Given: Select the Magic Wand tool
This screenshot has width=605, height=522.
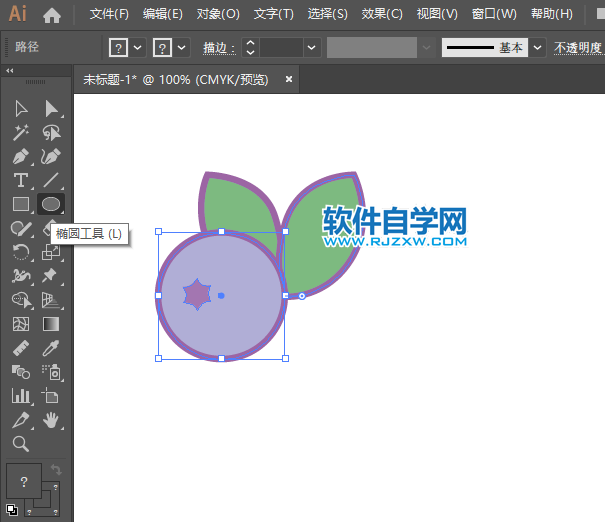Looking at the screenshot, I should [21, 132].
